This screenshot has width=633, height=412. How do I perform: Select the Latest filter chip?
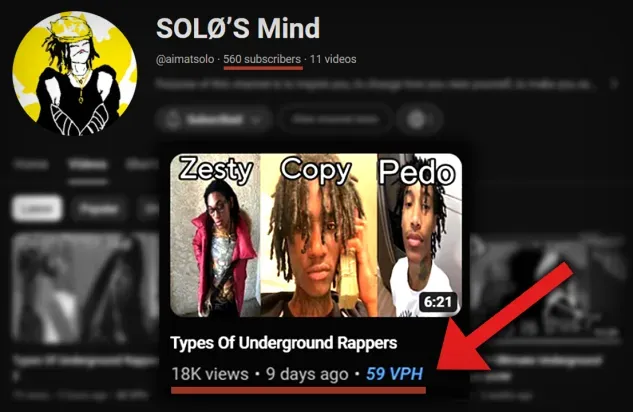click(37, 208)
